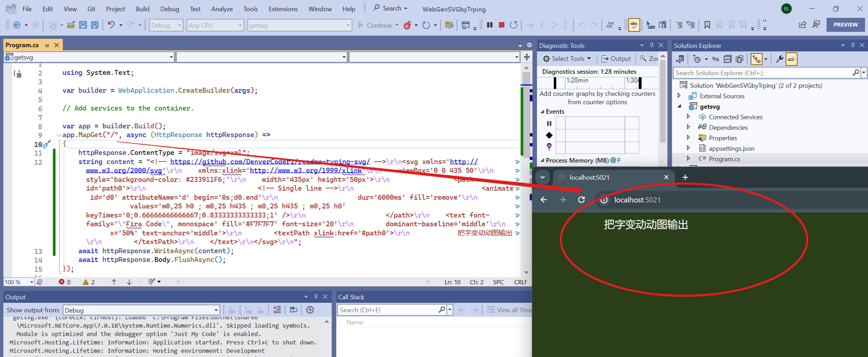
Task: Open the Debug menu
Action: pyautogui.click(x=169, y=9)
